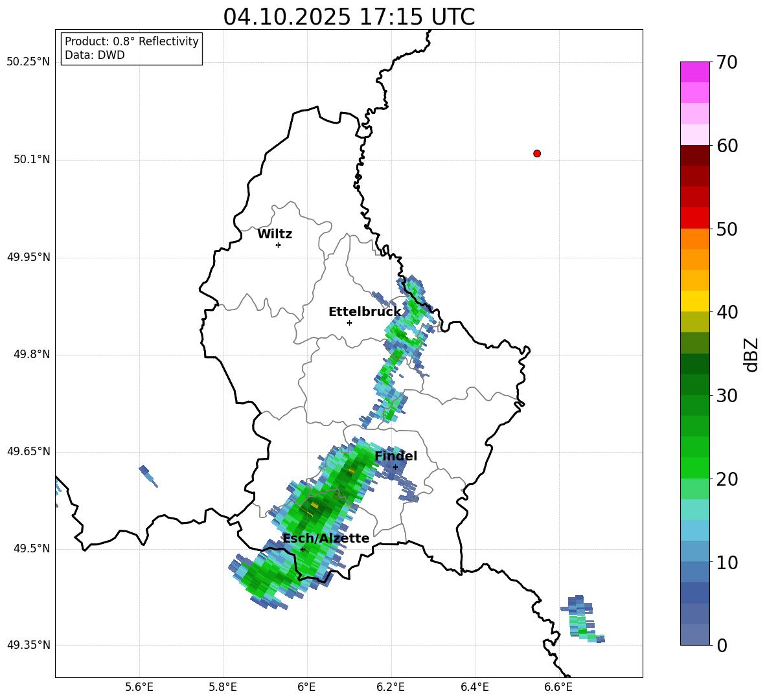This screenshot has width=767, height=700.
Task: Click the 50.25°N latitude label
Action: [x=29, y=62]
